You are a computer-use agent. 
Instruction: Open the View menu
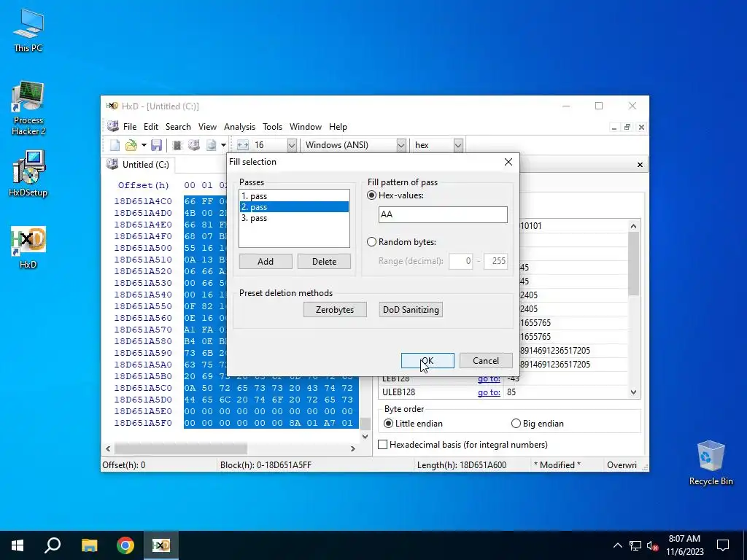click(x=207, y=127)
